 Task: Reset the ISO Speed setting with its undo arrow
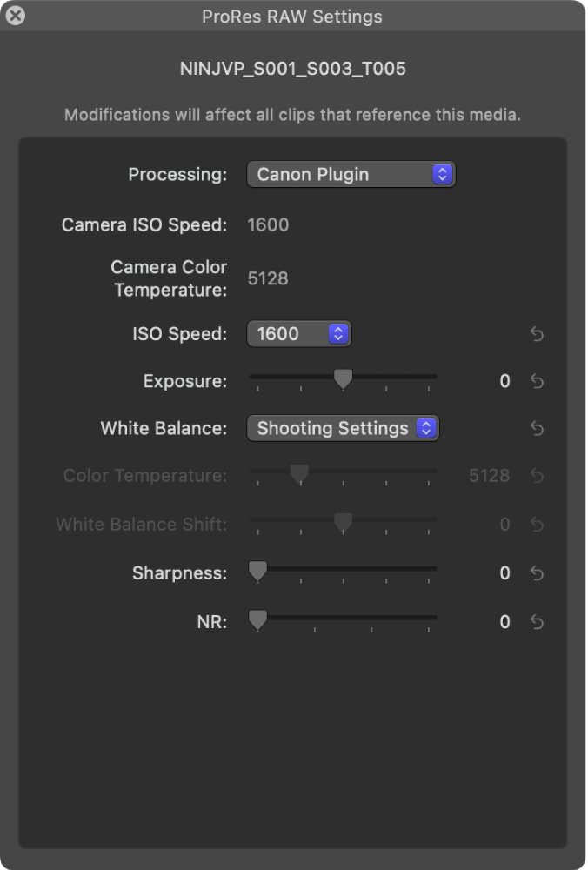537,334
